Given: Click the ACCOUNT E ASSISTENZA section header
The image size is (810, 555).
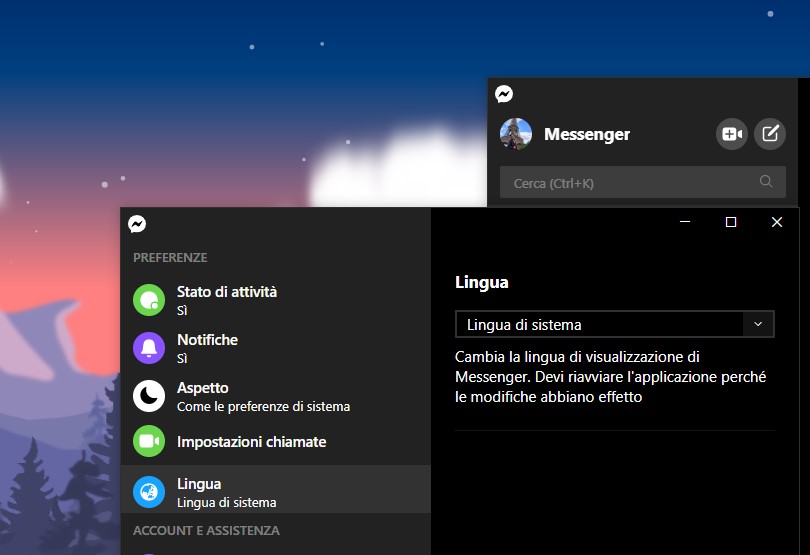Looking at the screenshot, I should click(206, 531).
